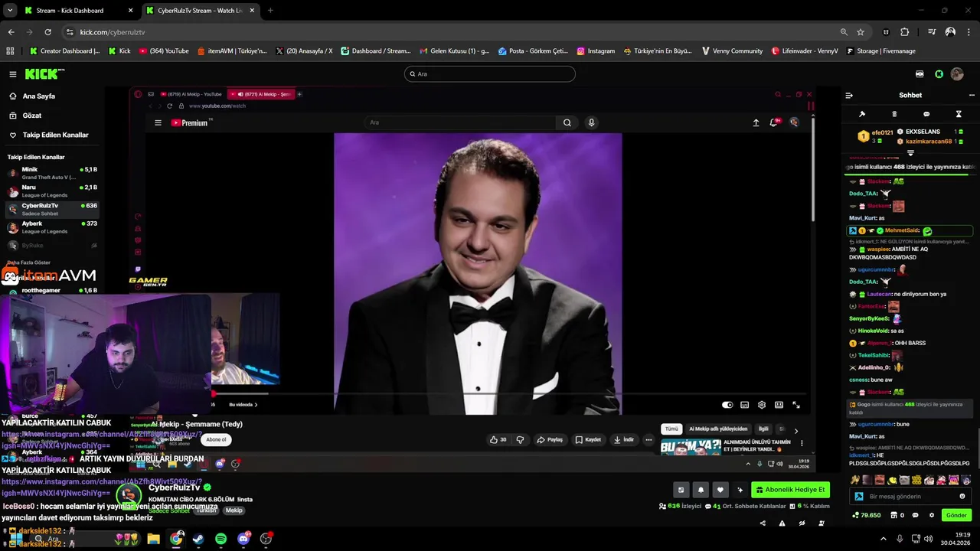
Task: Open chat options three-dot menu
Action: (x=972, y=96)
